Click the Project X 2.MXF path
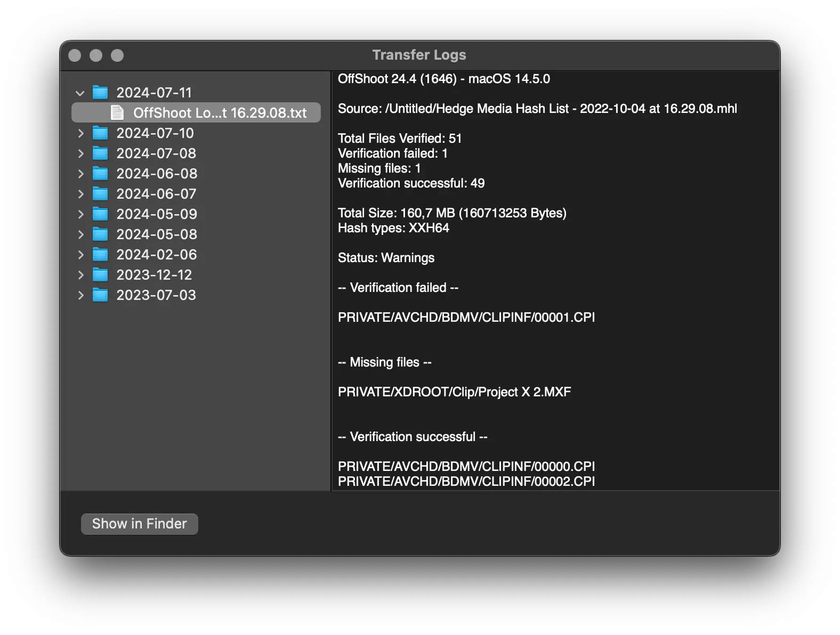840x635 pixels. coord(454,392)
